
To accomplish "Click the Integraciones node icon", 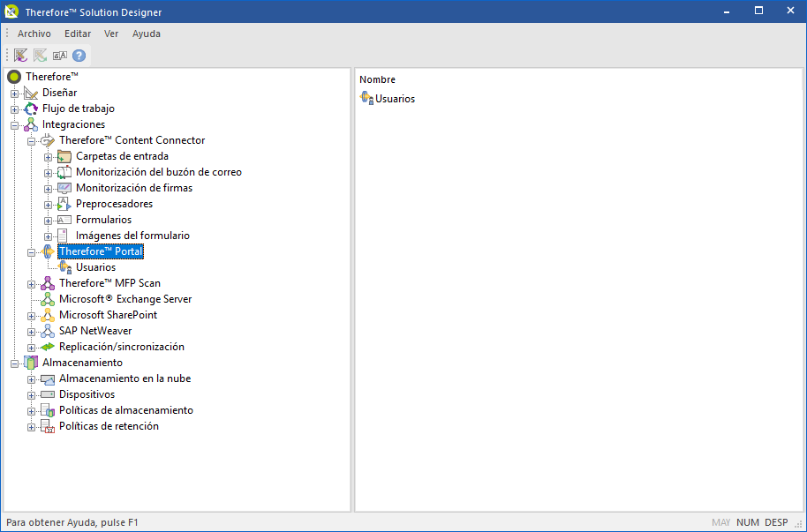I will tap(31, 124).
